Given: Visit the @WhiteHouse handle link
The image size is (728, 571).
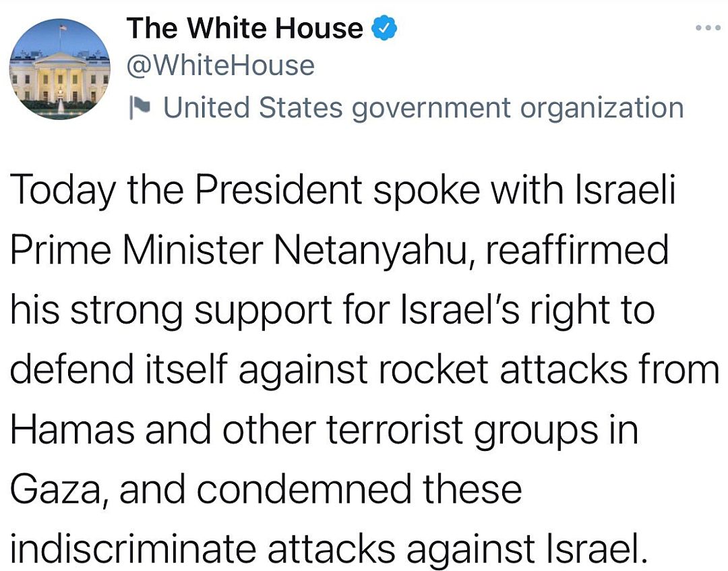Looking at the screenshot, I should [220, 65].
